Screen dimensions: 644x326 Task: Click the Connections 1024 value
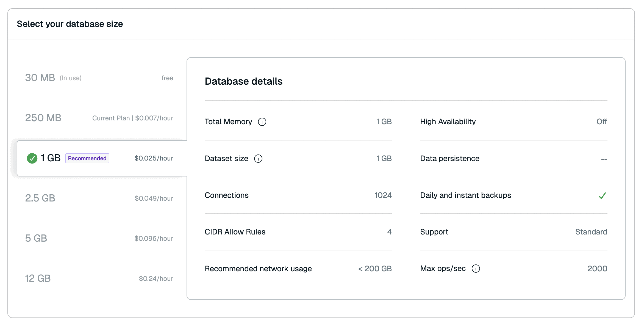tap(383, 195)
